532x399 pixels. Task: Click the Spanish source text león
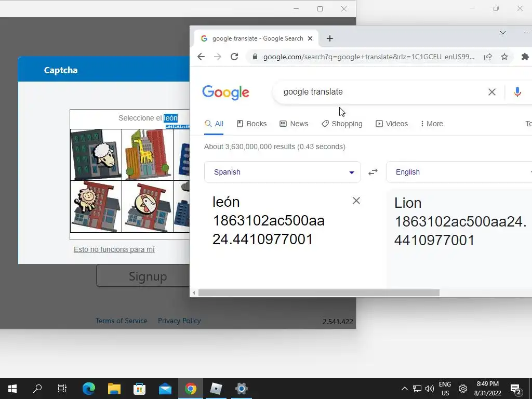pos(226,202)
